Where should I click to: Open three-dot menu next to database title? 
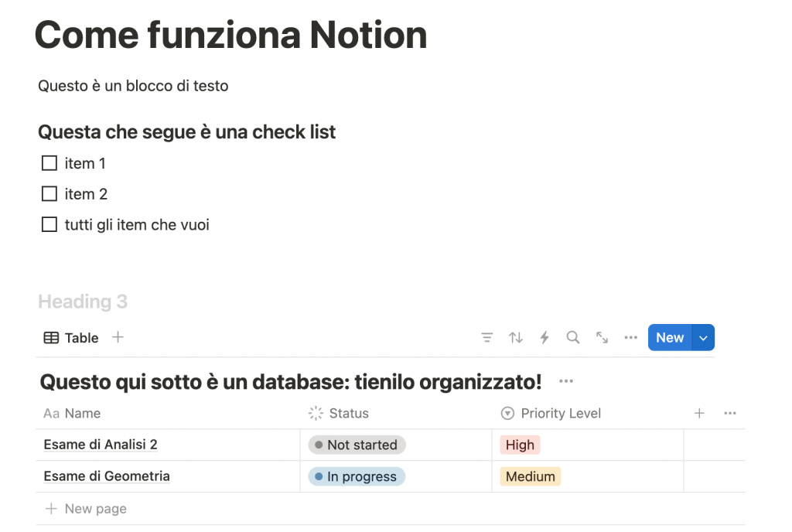tap(565, 382)
